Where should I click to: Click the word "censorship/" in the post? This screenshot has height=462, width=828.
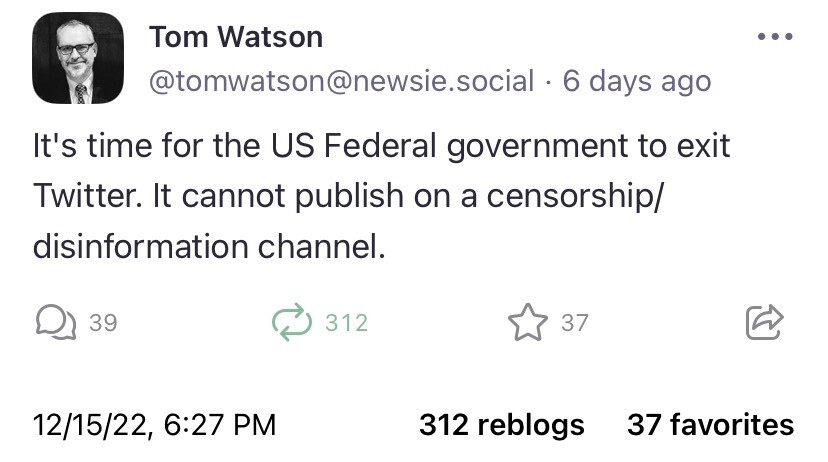pyautogui.click(x=576, y=197)
